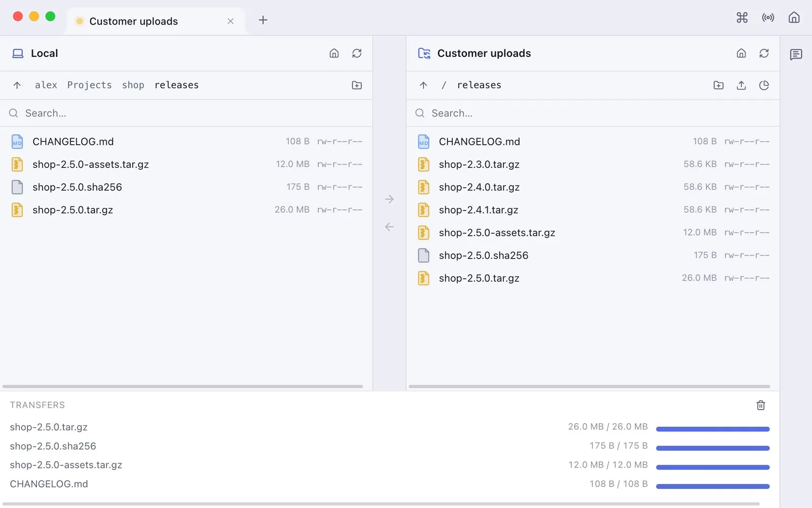Clear transfers with the trash icon

click(761, 405)
